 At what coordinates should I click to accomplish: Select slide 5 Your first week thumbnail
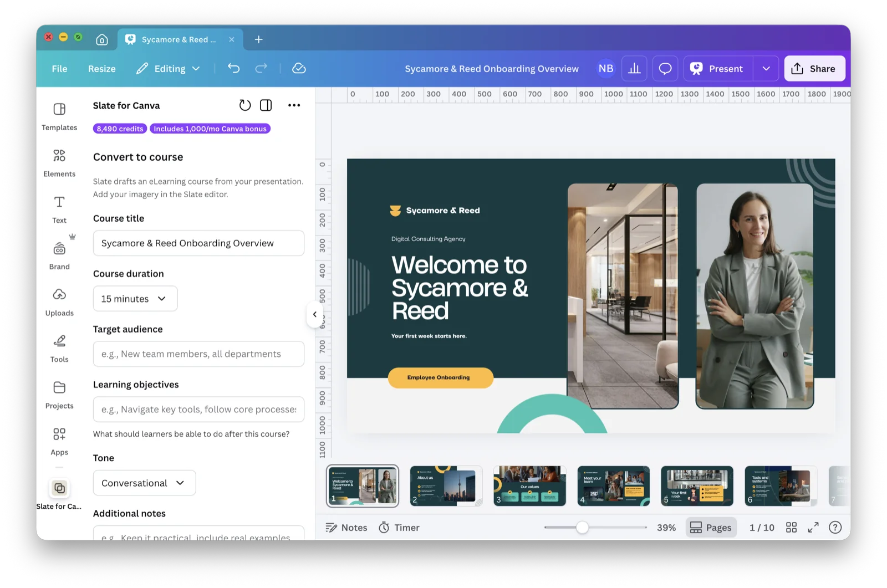697,486
